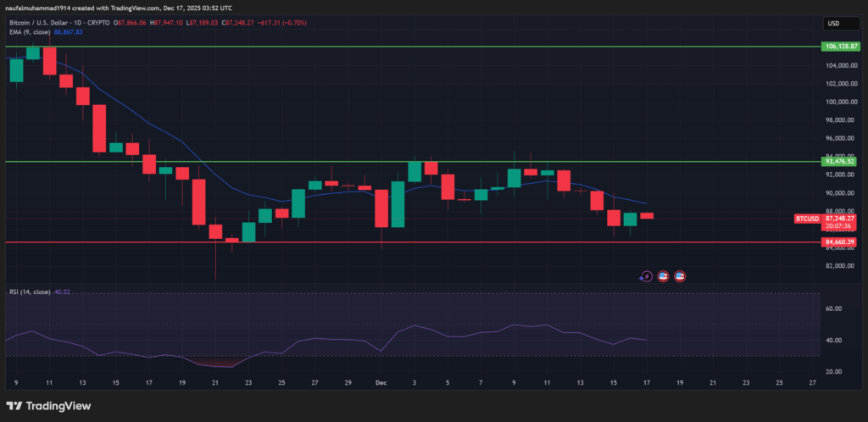Screen dimensions: 868x422
Task: Click the 20:07:36 countdown timer label
Action: [837, 226]
